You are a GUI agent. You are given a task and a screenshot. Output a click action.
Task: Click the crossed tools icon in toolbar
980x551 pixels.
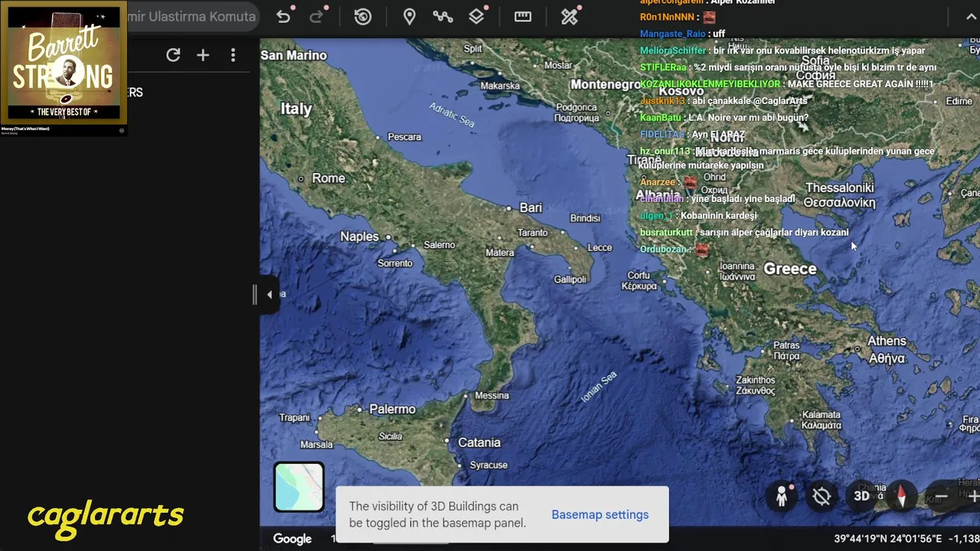(x=569, y=17)
